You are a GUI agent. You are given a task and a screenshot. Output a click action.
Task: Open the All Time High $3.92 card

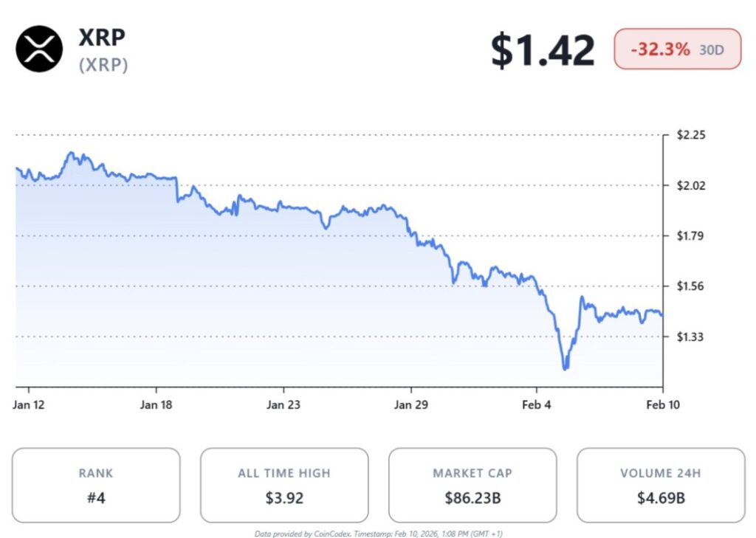(x=284, y=485)
